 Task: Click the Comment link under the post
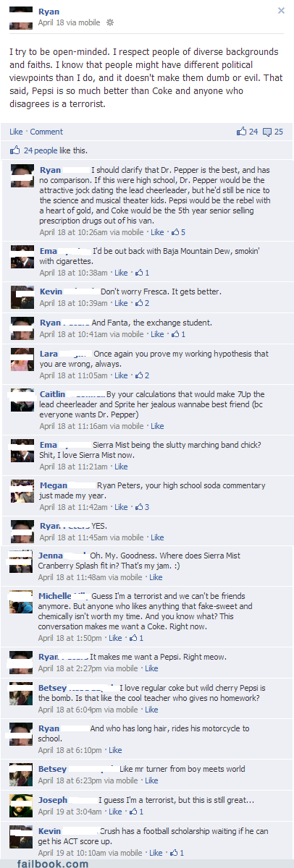(x=46, y=132)
